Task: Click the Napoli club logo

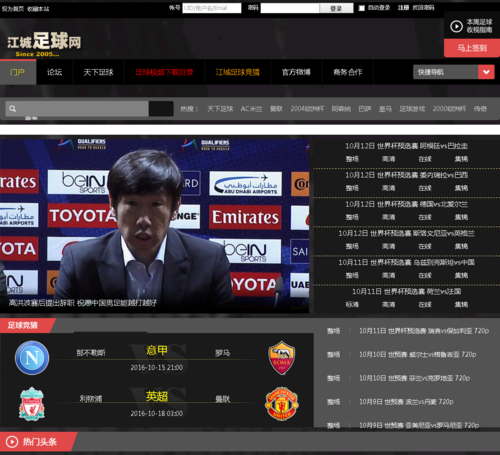Action: [x=32, y=358]
